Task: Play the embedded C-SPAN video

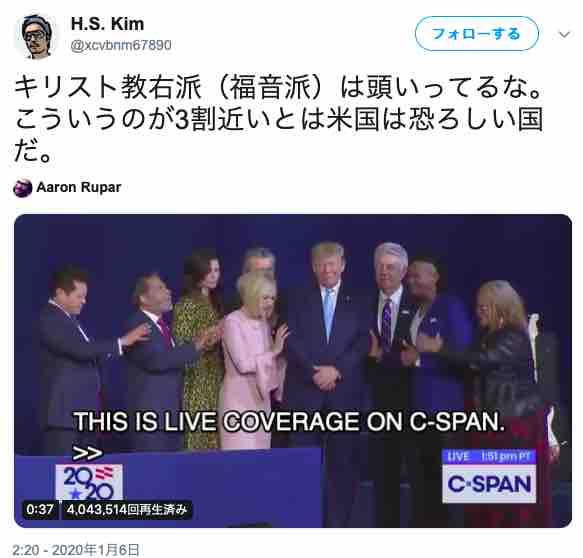Action: coord(293,370)
